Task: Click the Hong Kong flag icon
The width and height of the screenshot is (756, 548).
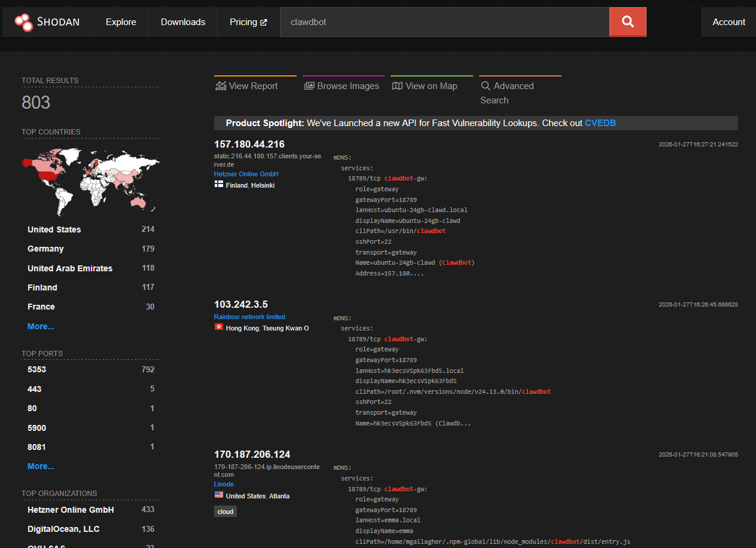Action: (x=219, y=327)
